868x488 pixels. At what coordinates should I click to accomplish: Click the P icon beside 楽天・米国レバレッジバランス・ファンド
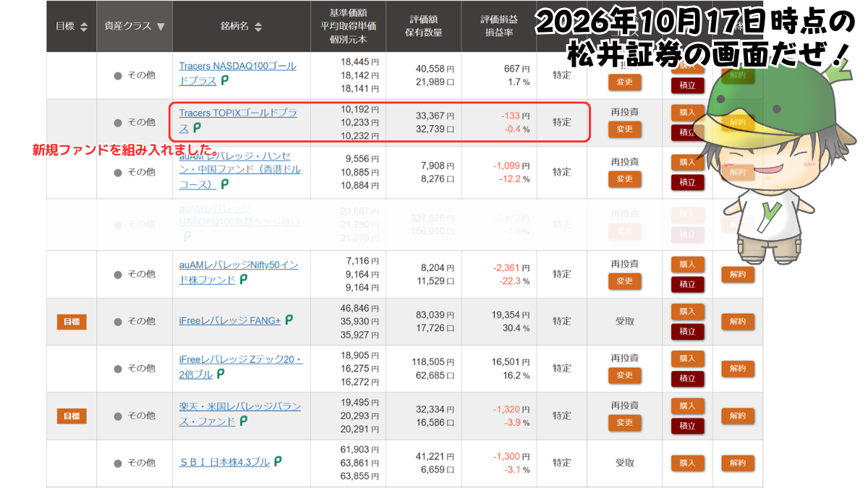[x=244, y=420]
